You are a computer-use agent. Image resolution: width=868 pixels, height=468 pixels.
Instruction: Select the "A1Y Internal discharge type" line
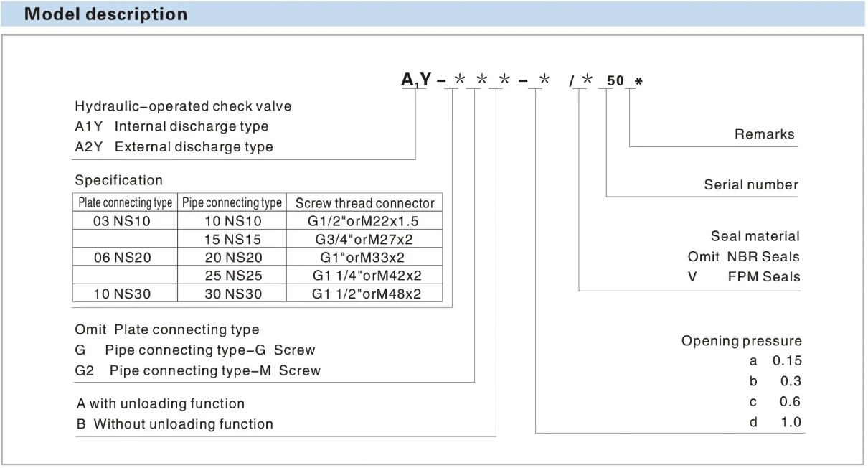(x=171, y=127)
